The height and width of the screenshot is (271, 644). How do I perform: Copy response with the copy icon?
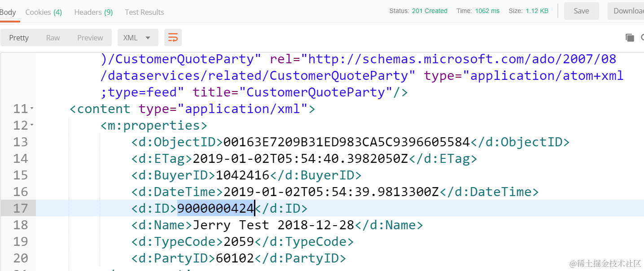coord(630,38)
